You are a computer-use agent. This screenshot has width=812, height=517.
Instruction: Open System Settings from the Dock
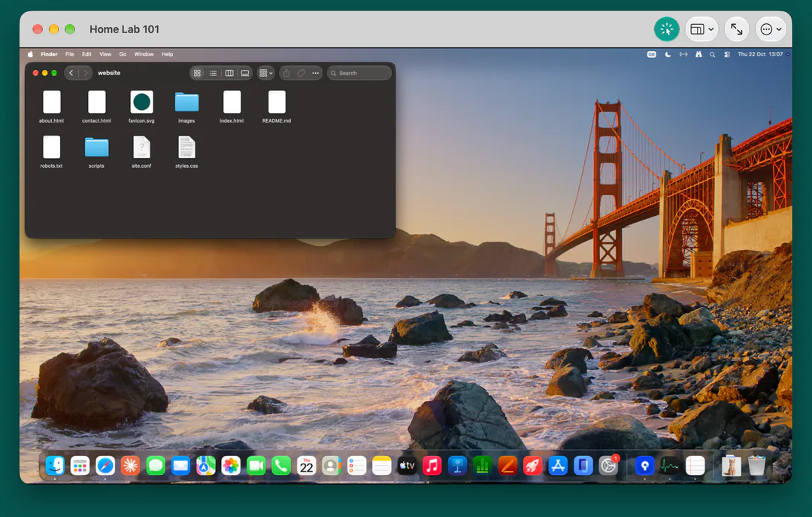point(608,466)
